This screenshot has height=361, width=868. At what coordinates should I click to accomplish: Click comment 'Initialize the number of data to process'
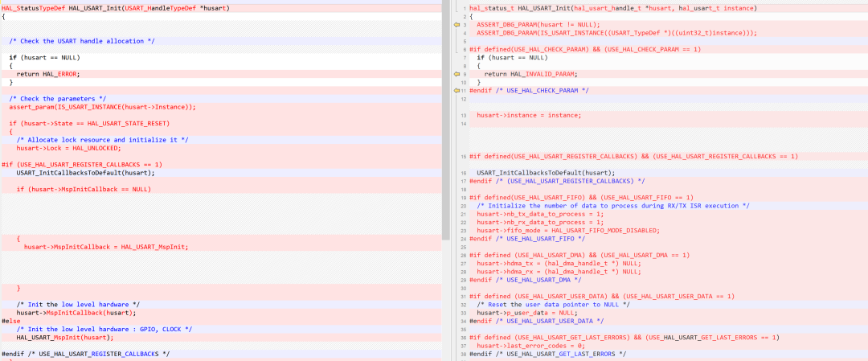(613, 206)
